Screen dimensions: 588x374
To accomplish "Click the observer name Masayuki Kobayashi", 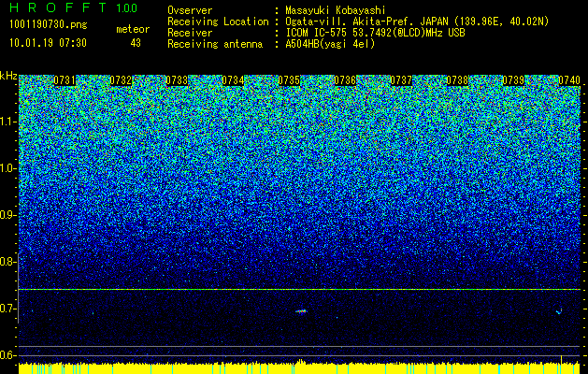I will click(x=336, y=10).
